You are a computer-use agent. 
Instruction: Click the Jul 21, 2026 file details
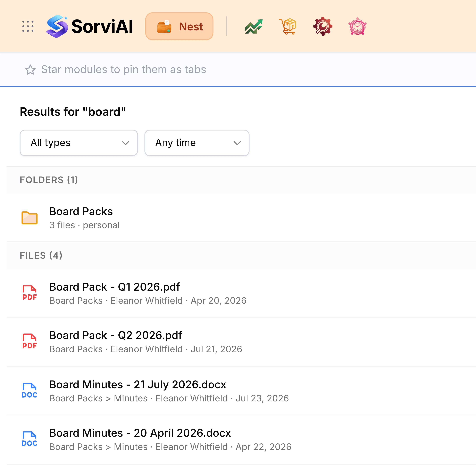click(x=146, y=349)
